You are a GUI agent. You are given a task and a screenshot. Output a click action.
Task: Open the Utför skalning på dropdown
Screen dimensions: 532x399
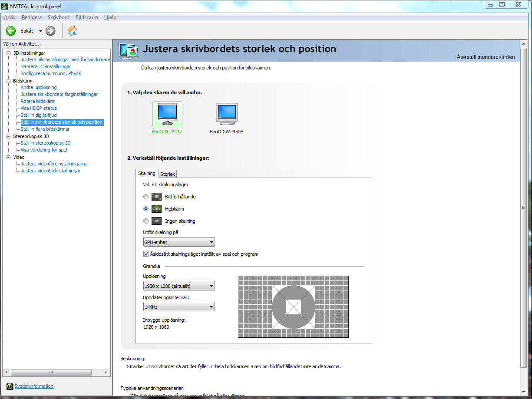[x=179, y=242]
